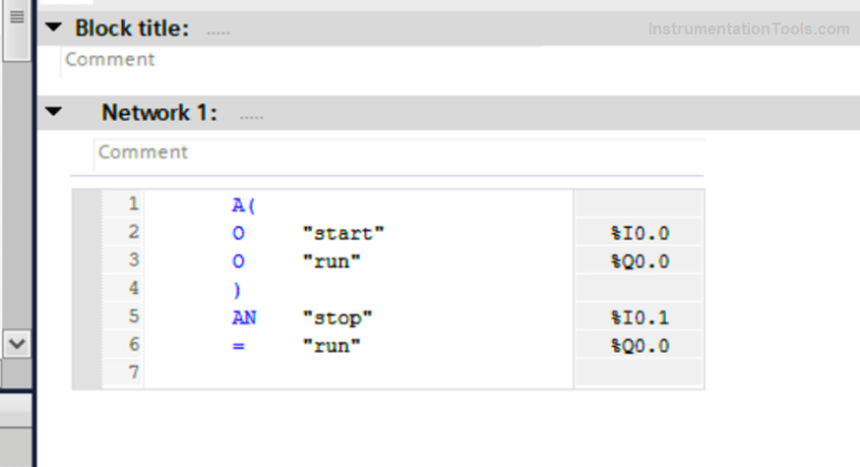The width and height of the screenshot is (860, 467).
Task: Select the "run" operand on line 6
Action: (331, 346)
